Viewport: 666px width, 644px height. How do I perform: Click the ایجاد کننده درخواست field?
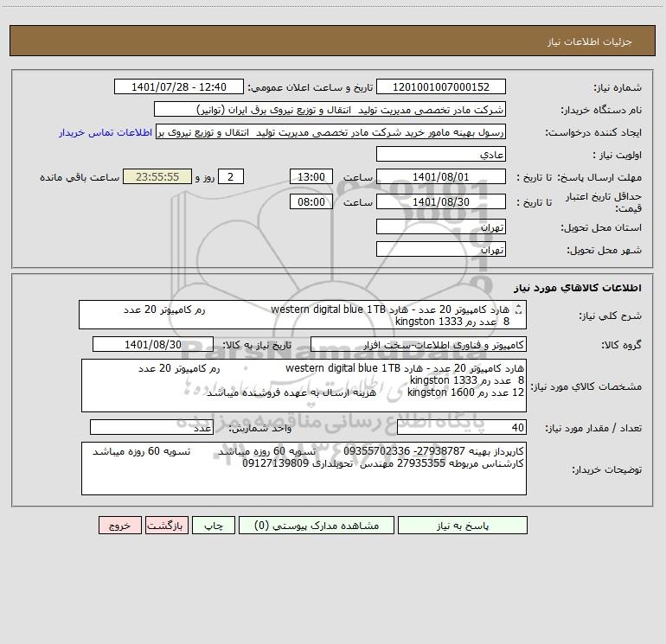point(331,132)
